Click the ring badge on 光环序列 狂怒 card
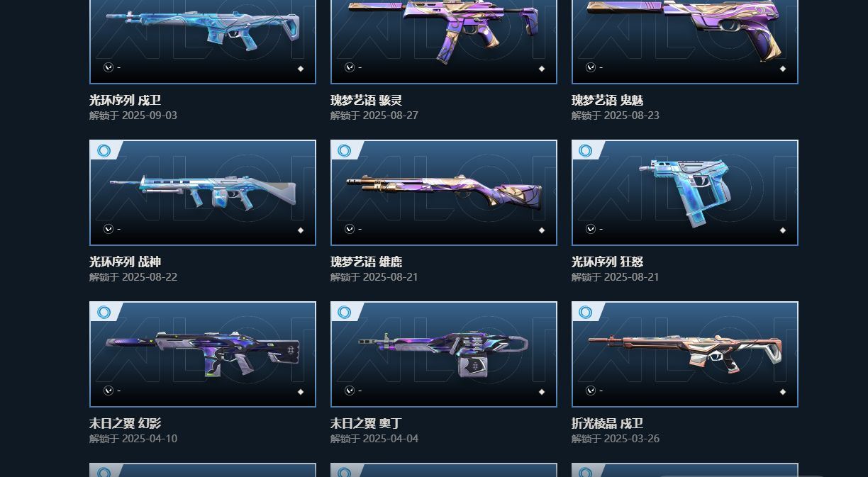 point(586,150)
